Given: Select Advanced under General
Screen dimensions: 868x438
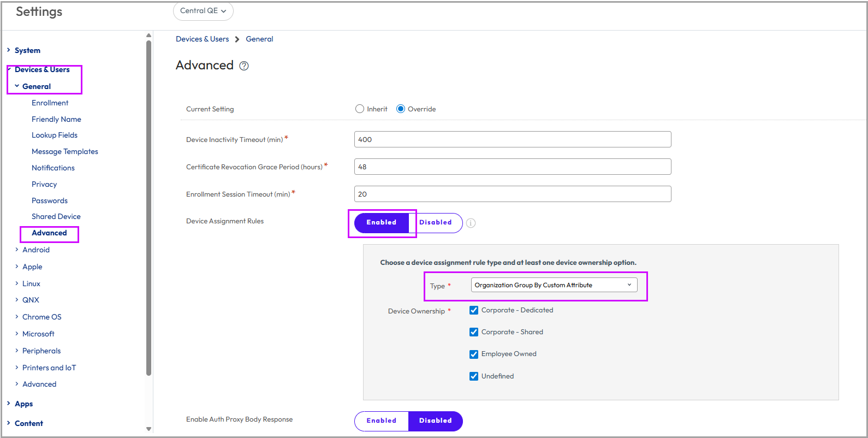Looking at the screenshot, I should click(x=49, y=233).
